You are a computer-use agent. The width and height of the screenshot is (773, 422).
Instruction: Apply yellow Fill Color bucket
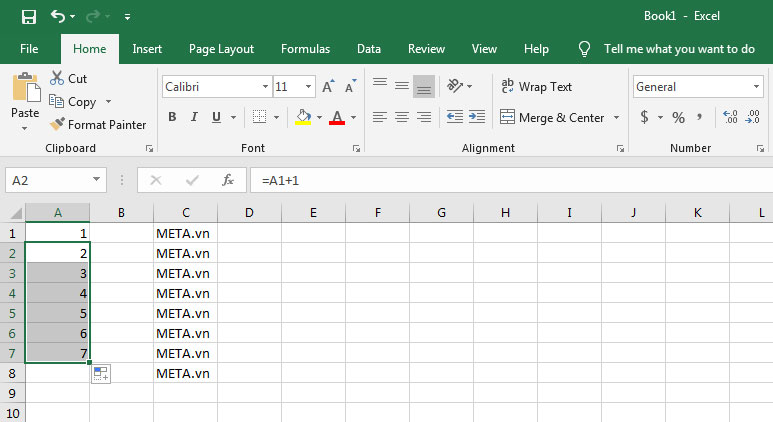(x=303, y=117)
